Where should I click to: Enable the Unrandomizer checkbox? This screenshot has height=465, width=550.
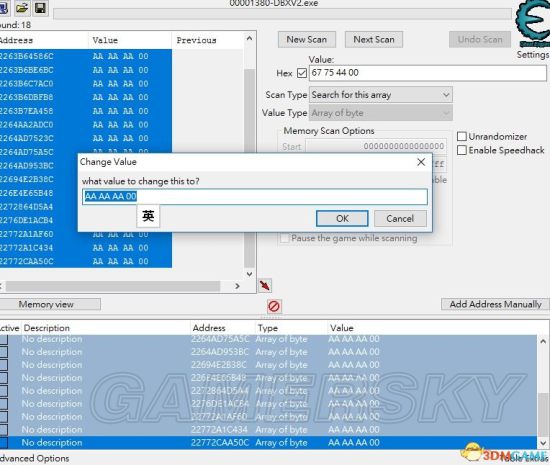(462, 136)
